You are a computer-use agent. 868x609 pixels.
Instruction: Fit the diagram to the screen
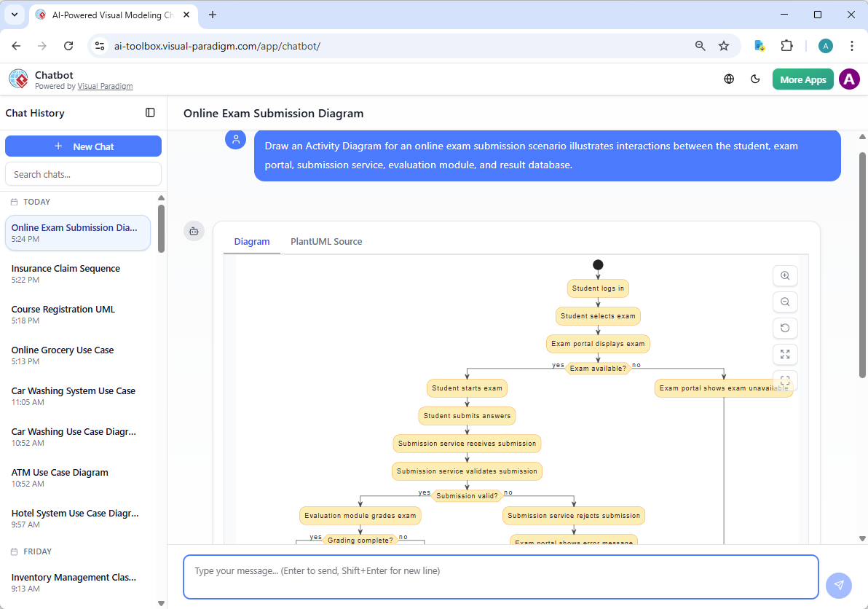click(784, 380)
